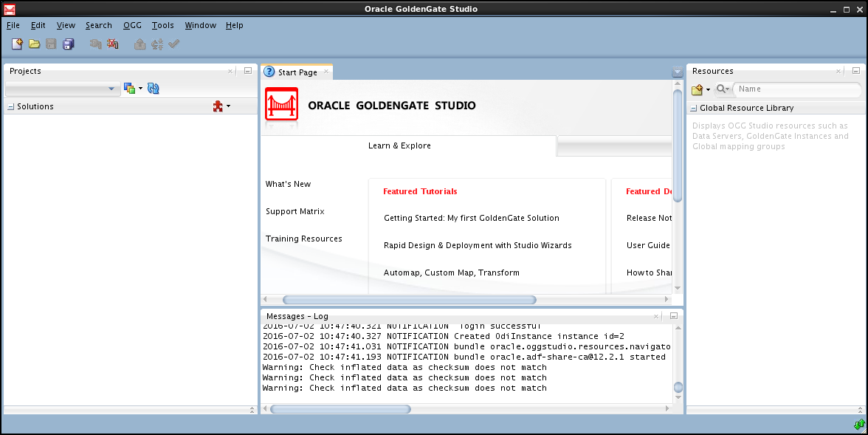Click the colored stack icon in Projects toolbar
Viewport: 868px width, 435px height.
coord(130,88)
